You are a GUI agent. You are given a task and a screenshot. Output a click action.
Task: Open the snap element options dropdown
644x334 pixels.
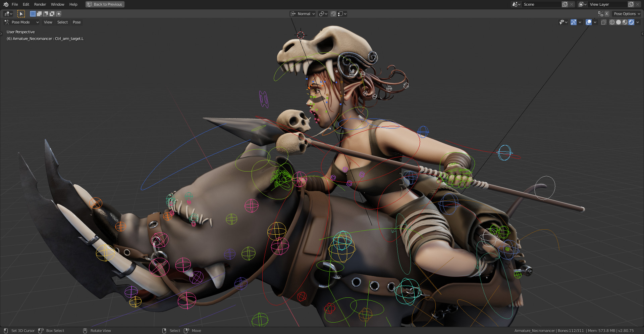coord(342,14)
